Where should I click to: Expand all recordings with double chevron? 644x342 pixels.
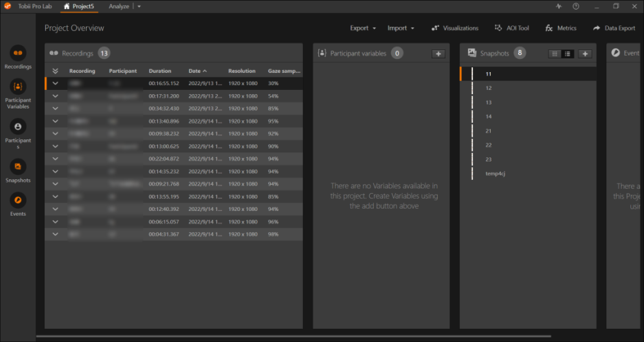click(55, 71)
